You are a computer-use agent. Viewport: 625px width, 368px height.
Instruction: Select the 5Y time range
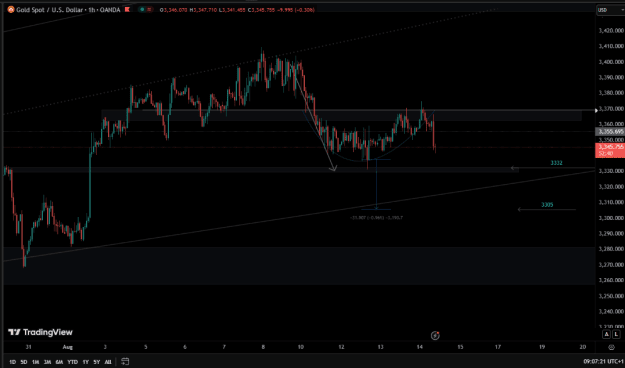(x=96, y=362)
